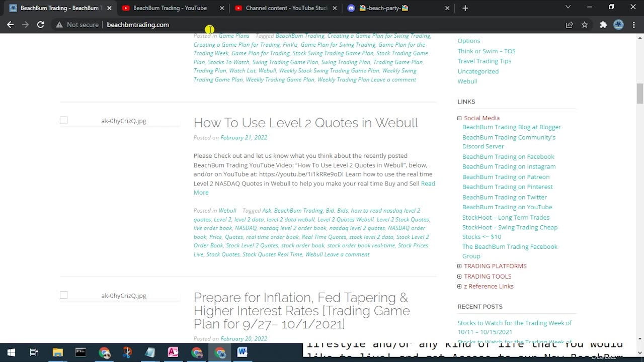644x362 pixels.
Task: Open StockHoot – Swing Trading Cheap Stocks link
Action: pyautogui.click(x=510, y=232)
